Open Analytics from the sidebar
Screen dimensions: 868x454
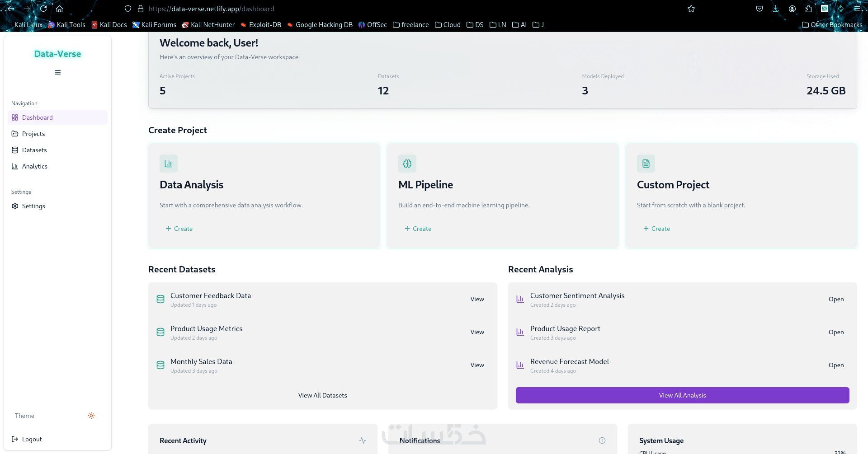point(35,166)
